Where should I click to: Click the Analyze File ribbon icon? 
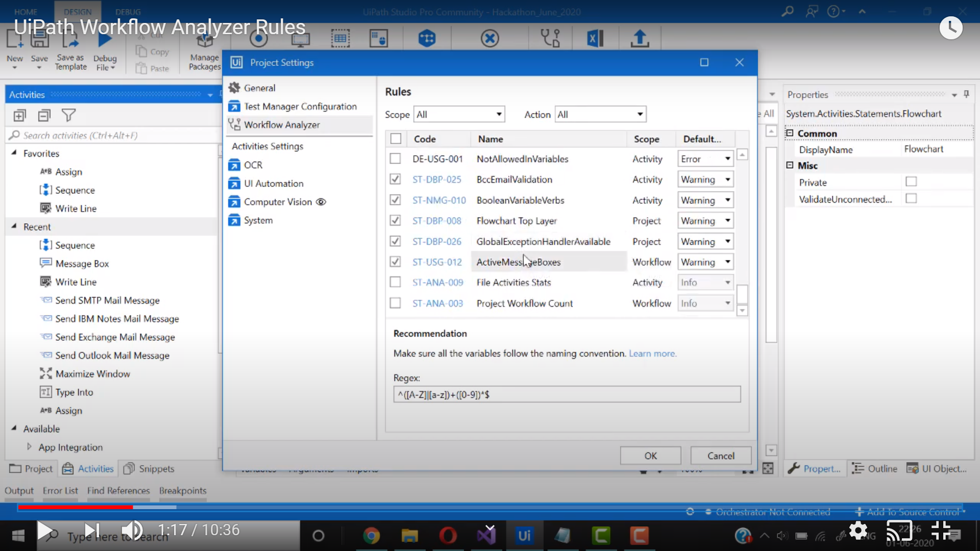[550, 38]
